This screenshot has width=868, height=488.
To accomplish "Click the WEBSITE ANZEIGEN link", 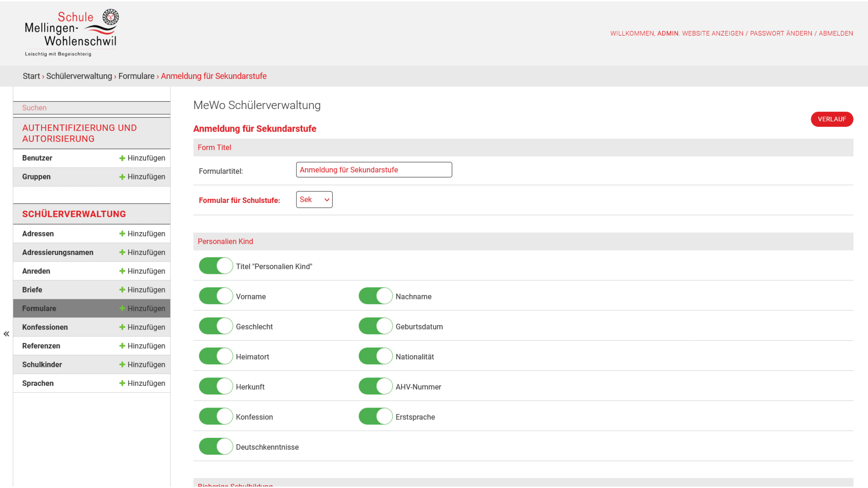I will pyautogui.click(x=712, y=33).
